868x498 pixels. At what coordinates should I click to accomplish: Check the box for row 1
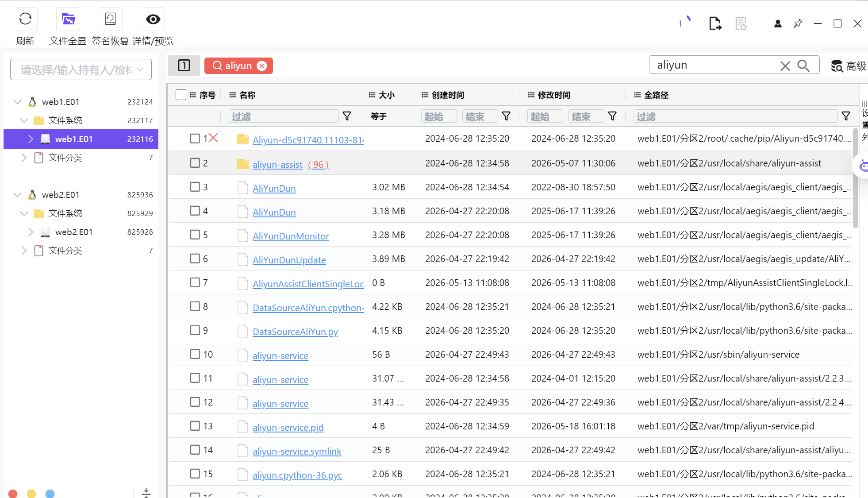click(x=195, y=139)
